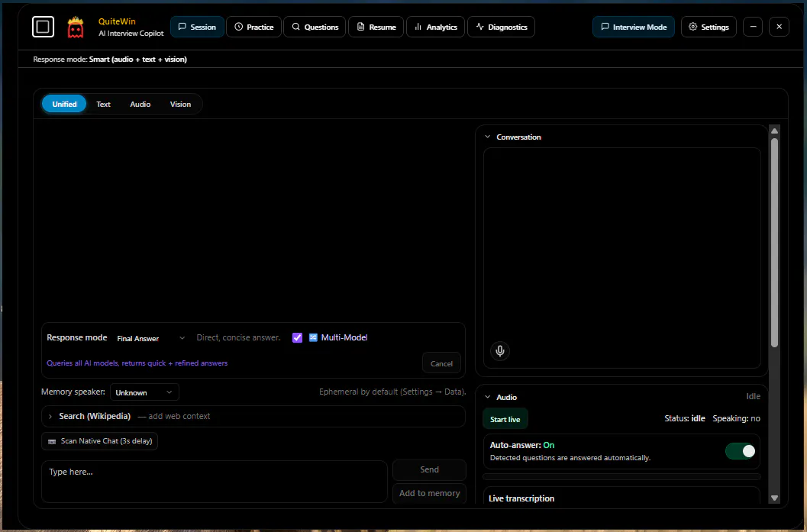Click the right panel scrollbar up arrow
The image size is (807, 532).
[774, 131]
